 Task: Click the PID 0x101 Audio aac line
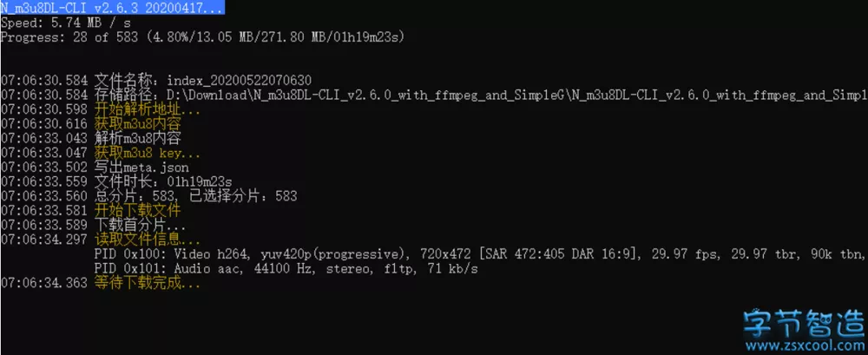[286, 268]
